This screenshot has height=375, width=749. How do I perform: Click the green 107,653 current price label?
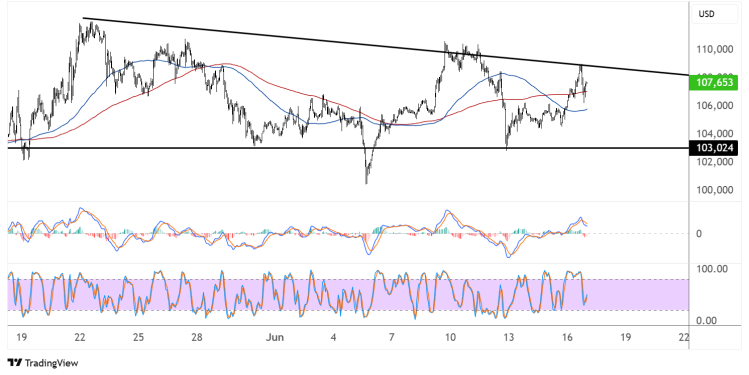click(x=714, y=83)
